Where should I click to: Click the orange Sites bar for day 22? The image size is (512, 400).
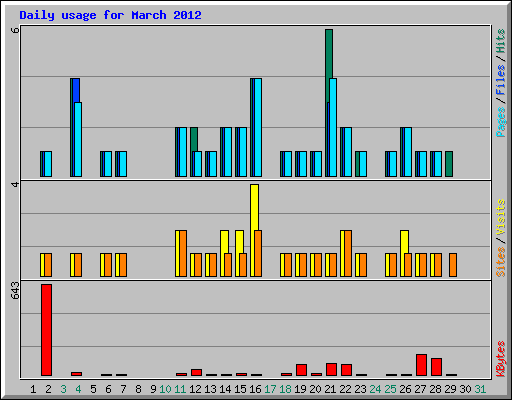coord(348,253)
